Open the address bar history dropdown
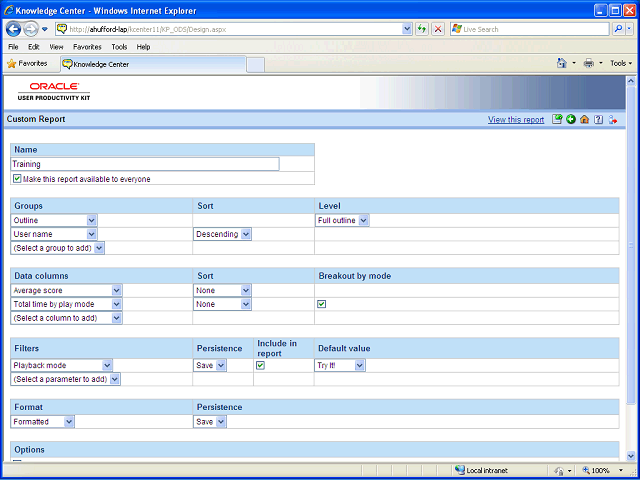 point(407,29)
